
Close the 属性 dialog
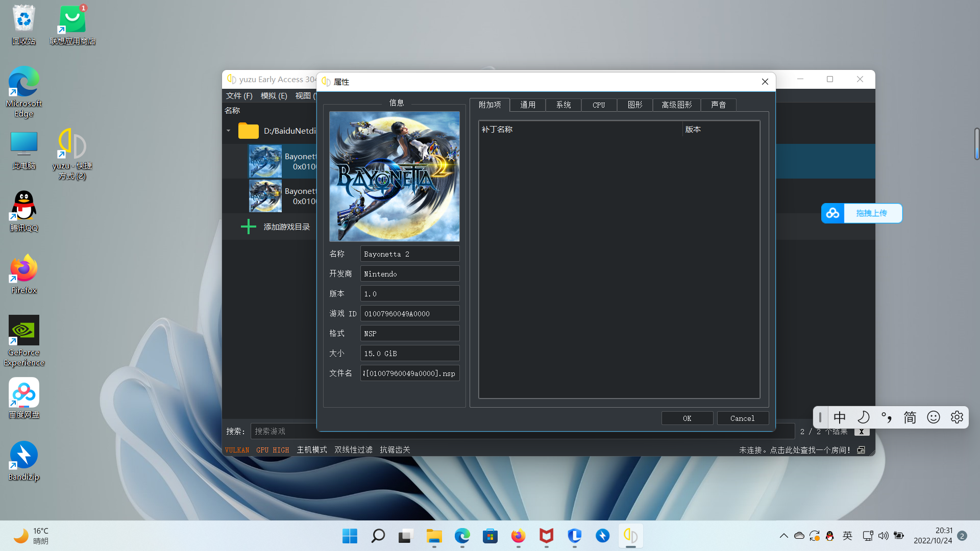(x=765, y=82)
